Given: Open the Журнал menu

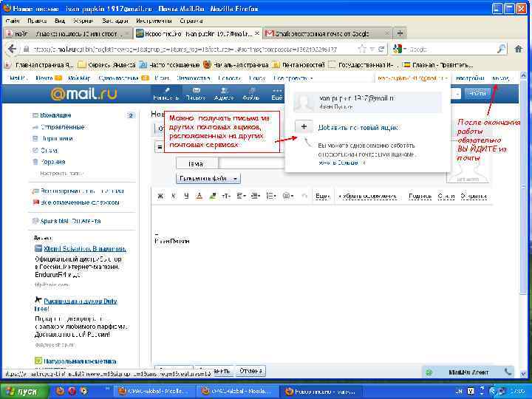Looking at the screenshot, I should [83, 21].
